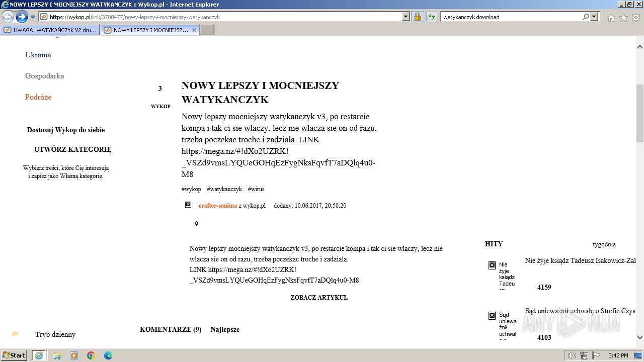The width and height of the screenshot is (644, 362).
Task: Click the wykop.pl URL in address bar
Action: [x=134, y=17]
